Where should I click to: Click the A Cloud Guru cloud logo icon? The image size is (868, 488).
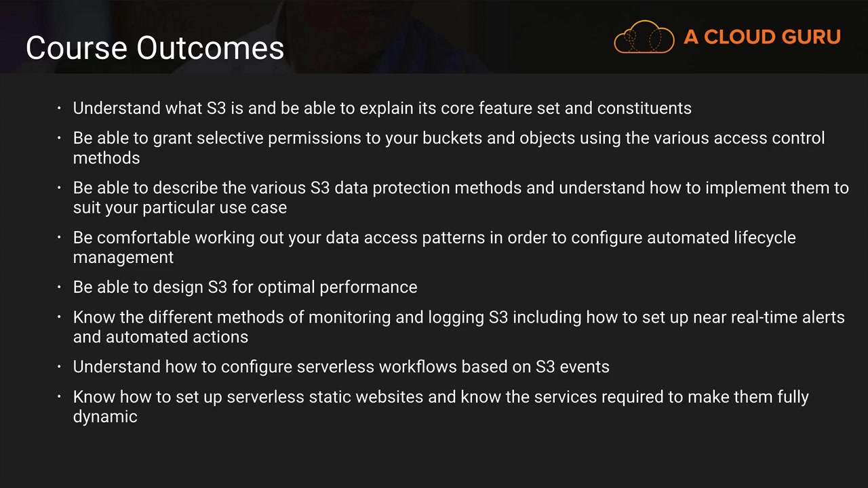coord(644,37)
